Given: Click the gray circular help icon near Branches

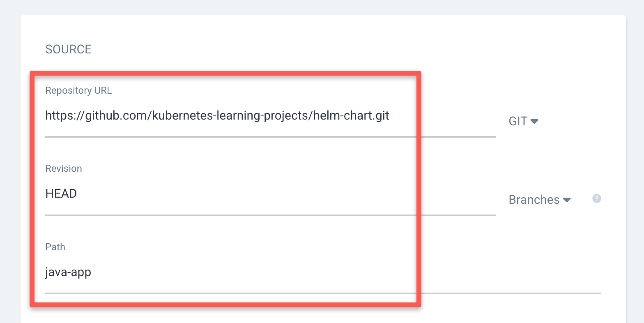Looking at the screenshot, I should tap(596, 199).
